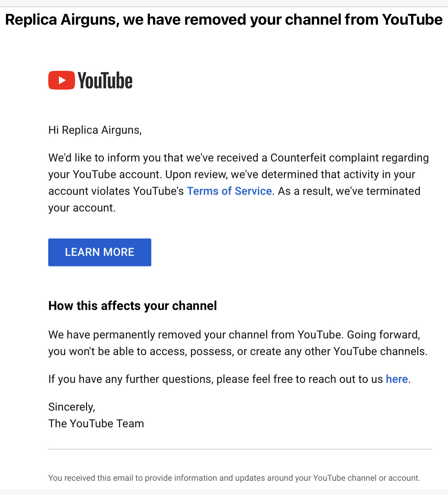
Task: Select 'How this affects your channel' heading
Action: coord(133,306)
